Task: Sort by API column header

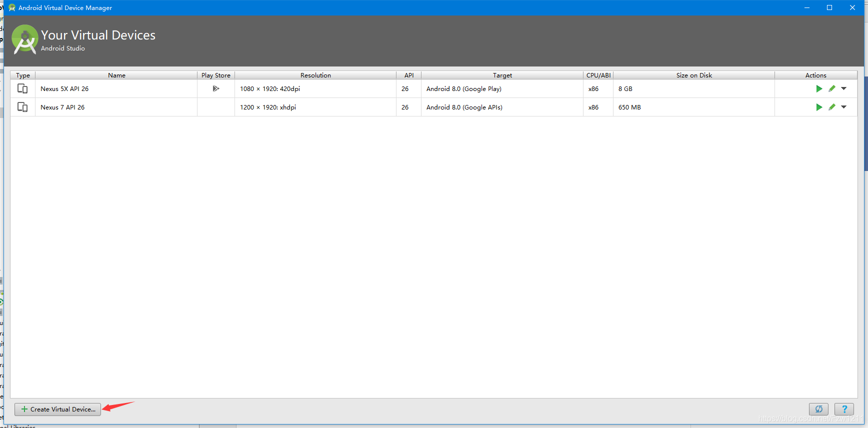Action: pos(409,75)
